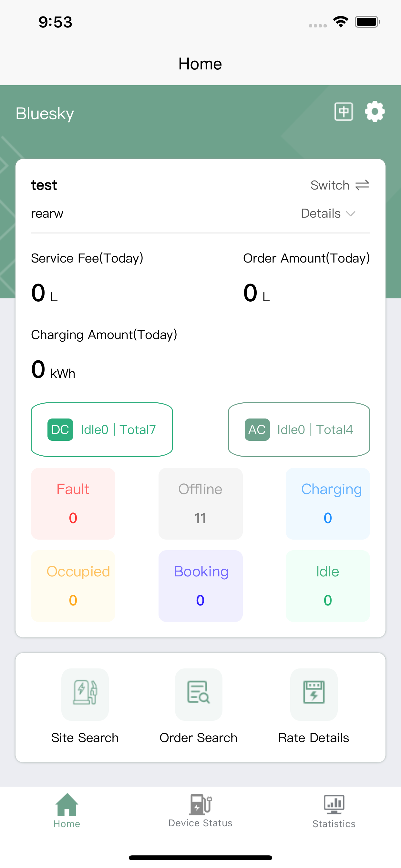Screen dimensions: 401x868
Task: Open Rate Details icon
Action: pyautogui.click(x=314, y=694)
